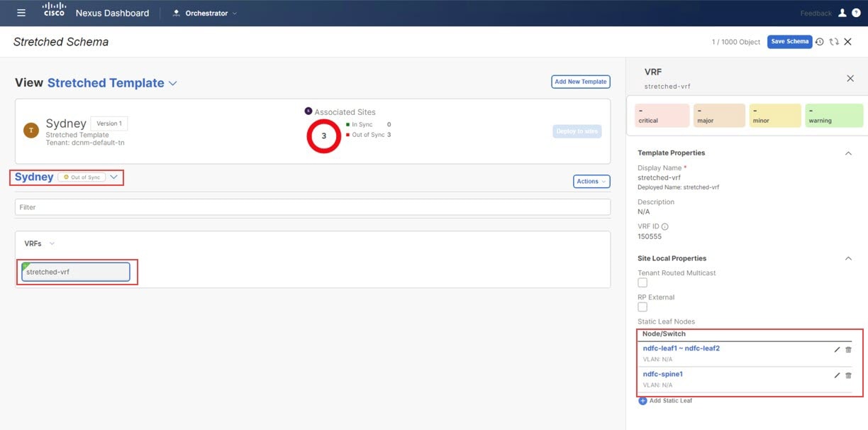Click the Associated Sites info badge
Viewport: 868px width, 430px height.
coord(308,111)
